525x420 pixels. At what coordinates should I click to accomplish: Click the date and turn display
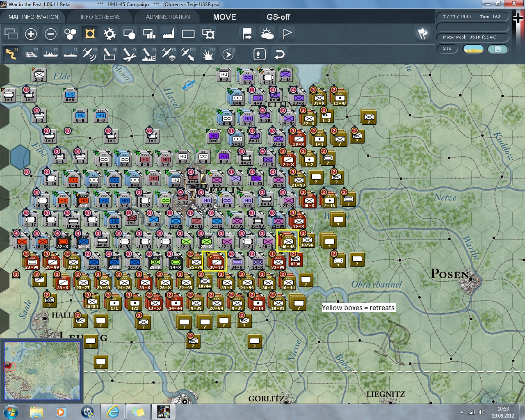pos(472,17)
